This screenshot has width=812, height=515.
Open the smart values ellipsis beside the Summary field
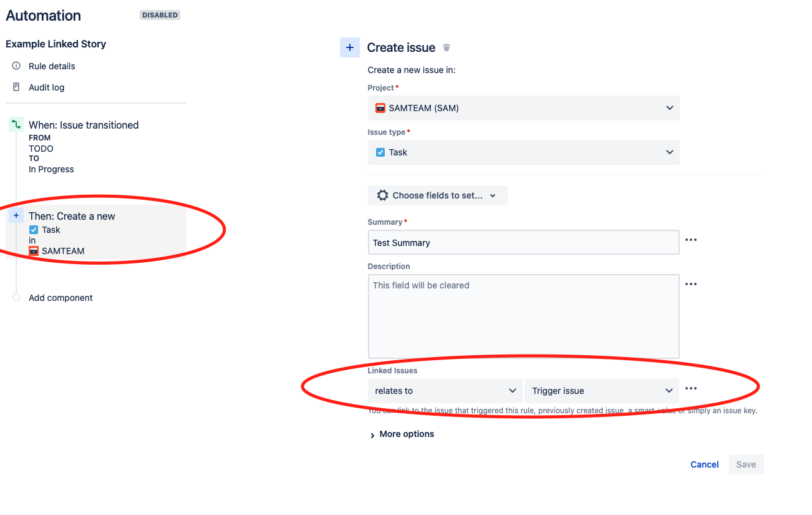click(690, 240)
